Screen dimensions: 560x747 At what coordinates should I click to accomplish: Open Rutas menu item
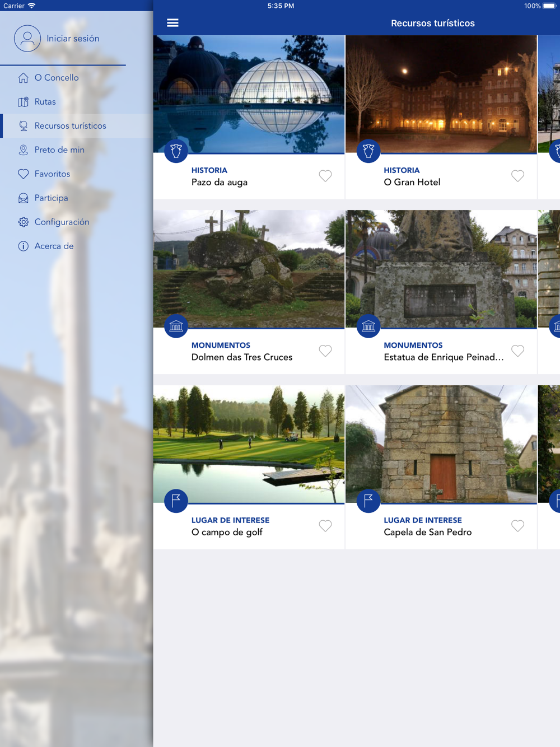coord(77,102)
